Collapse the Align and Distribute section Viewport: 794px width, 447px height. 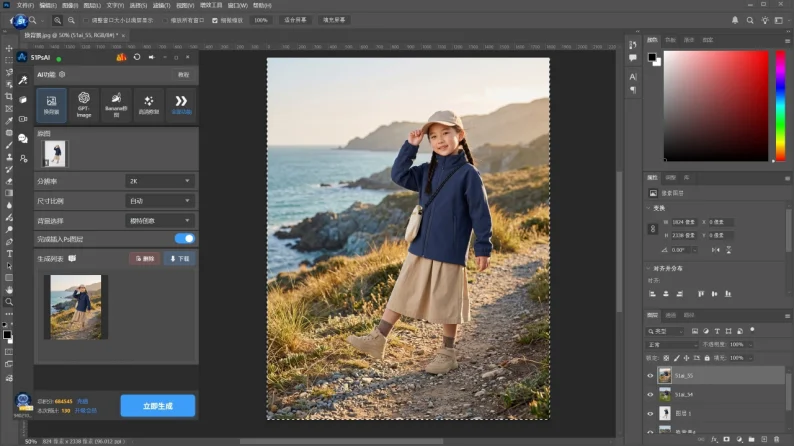649,268
